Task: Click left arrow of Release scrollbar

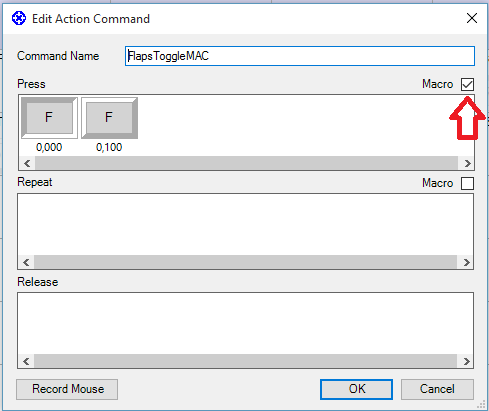Action: 26,361
